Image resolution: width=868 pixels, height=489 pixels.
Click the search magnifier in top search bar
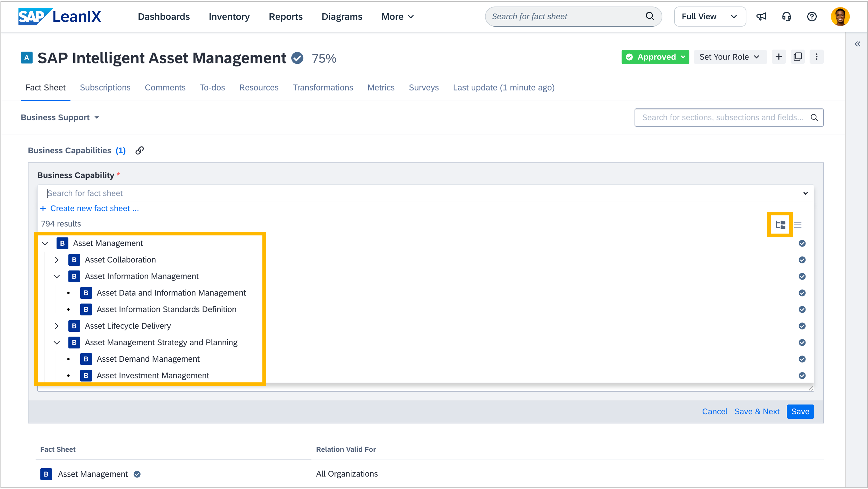pos(649,16)
